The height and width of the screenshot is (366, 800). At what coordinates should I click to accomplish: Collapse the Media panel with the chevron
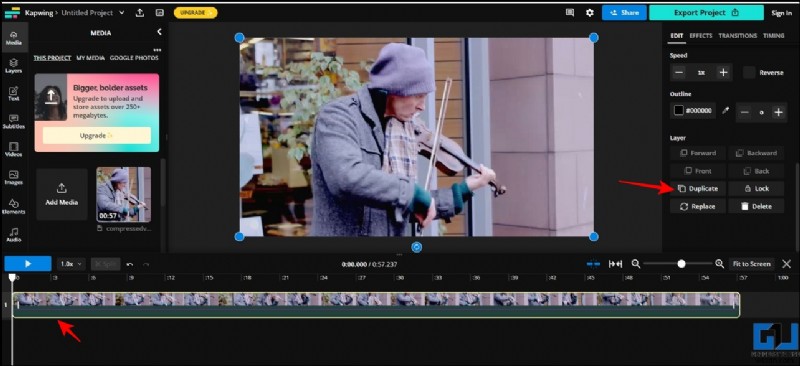(x=159, y=32)
